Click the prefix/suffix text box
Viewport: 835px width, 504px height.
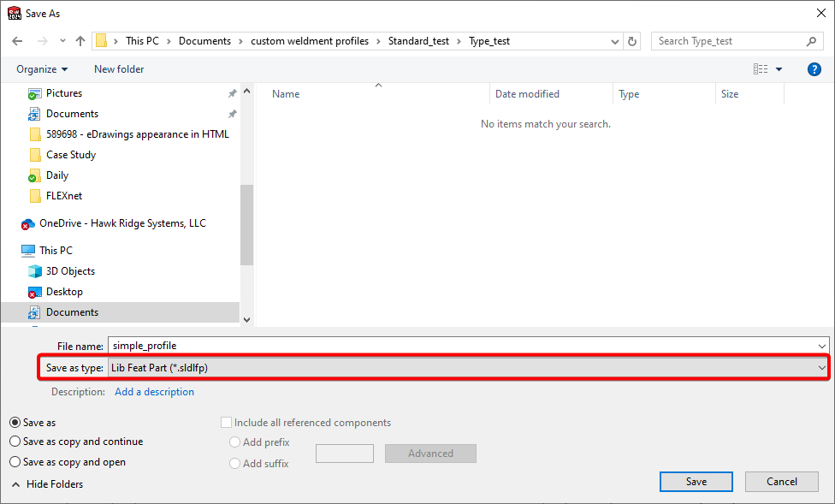pos(345,454)
